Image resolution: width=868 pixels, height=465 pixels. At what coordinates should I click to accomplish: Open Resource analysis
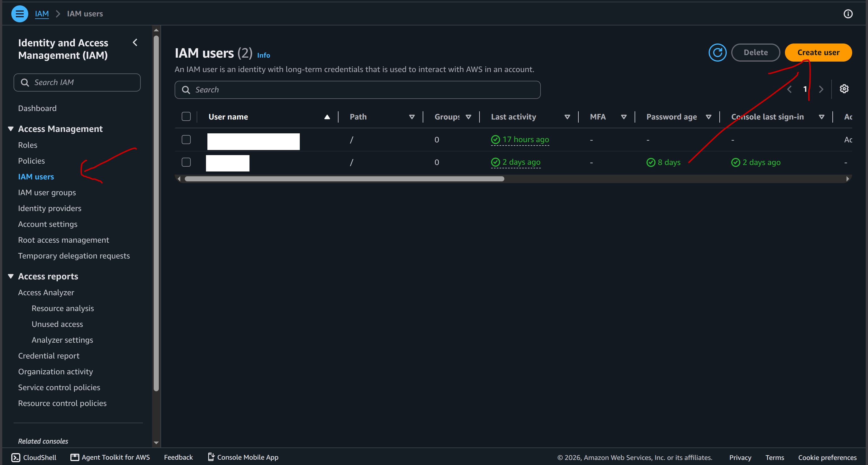pos(63,309)
